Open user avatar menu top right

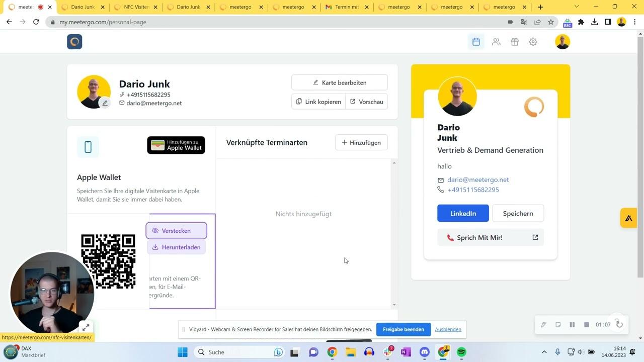562,42
